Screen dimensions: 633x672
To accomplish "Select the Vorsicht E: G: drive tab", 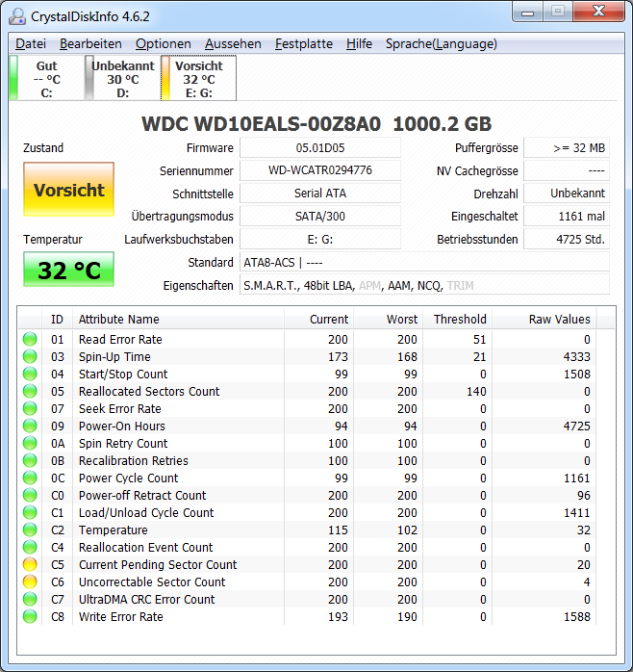I will (199, 79).
